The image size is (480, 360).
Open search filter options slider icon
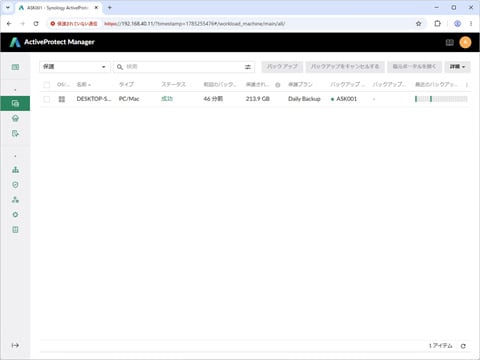(x=248, y=67)
